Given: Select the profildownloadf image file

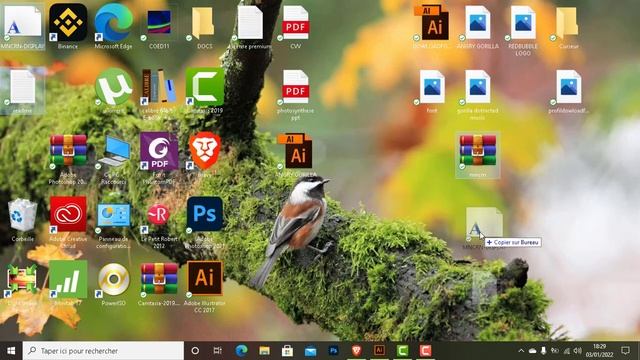Looking at the screenshot, I should tap(568, 91).
